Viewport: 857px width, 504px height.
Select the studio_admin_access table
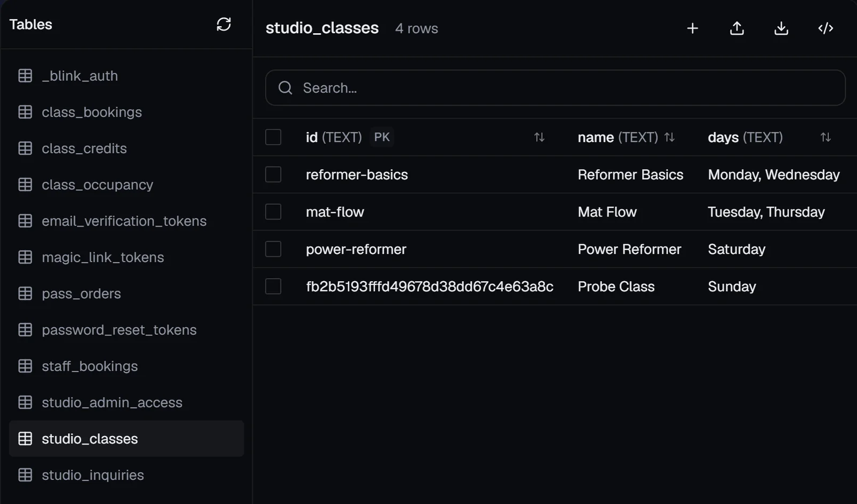(126, 402)
